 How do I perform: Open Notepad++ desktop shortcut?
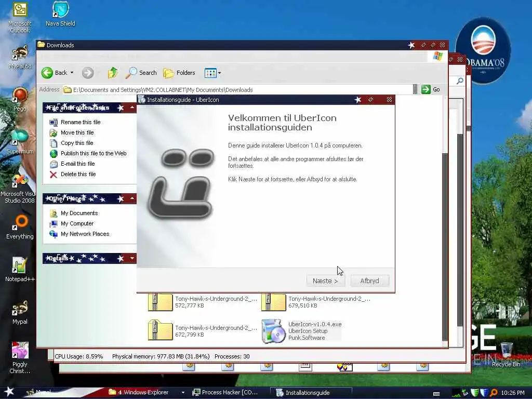coord(20,270)
